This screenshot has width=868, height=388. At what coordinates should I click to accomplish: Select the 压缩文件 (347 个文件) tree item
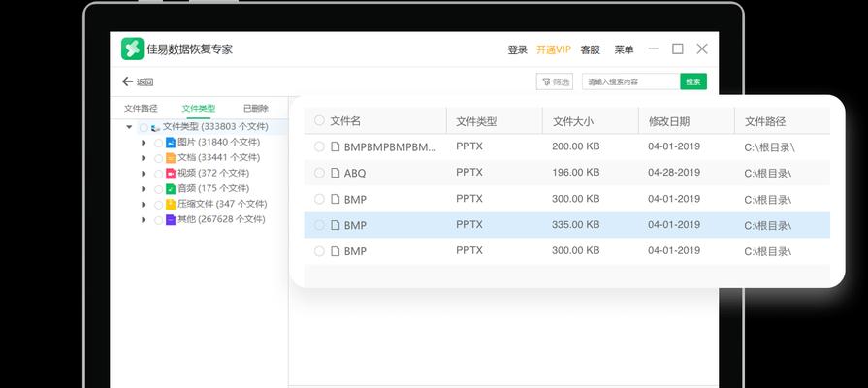[221, 205]
